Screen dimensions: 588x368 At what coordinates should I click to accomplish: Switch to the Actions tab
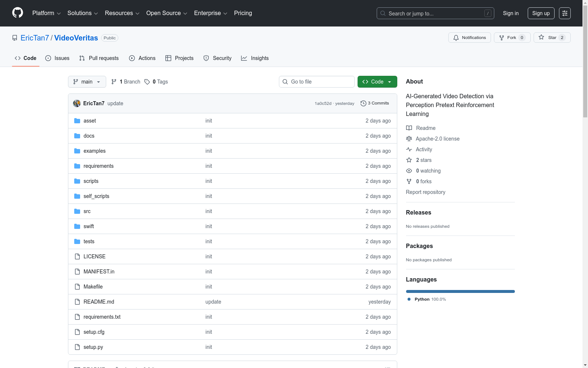142,58
